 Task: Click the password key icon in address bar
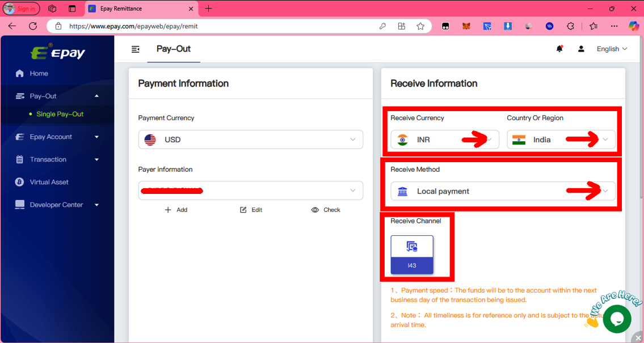coord(382,26)
